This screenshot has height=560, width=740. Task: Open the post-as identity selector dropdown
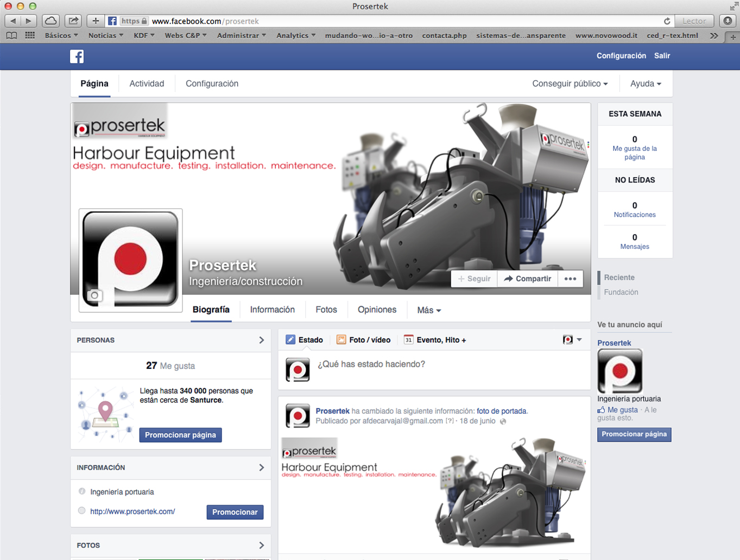[572, 339]
